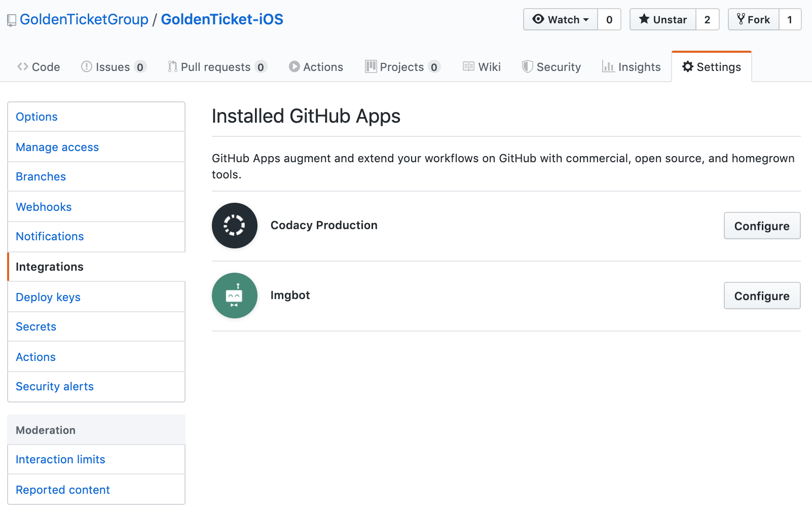812x512 pixels.
Task: Click the Imgbot robot logo
Action: (235, 296)
